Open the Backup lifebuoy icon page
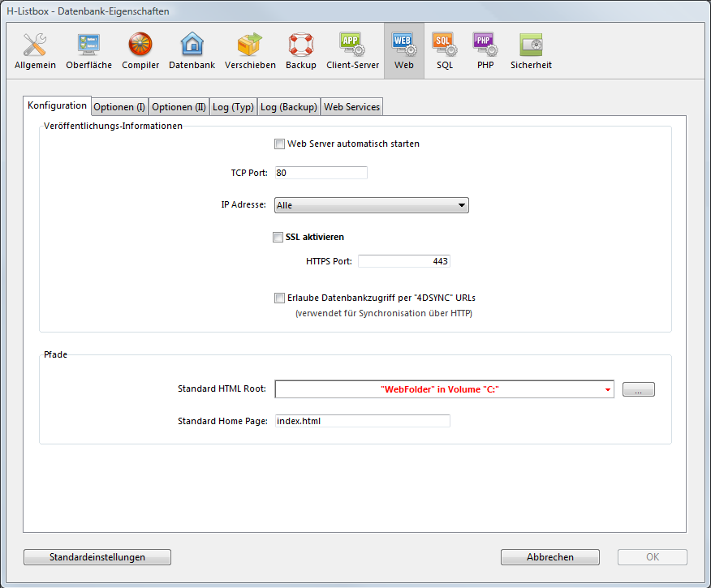Screen dimensions: 711x588 point(300,51)
